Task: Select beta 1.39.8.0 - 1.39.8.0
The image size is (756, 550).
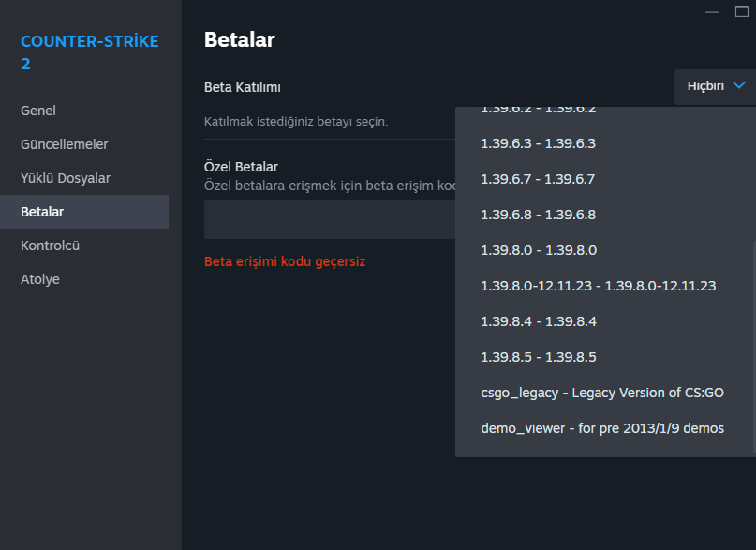Action: tap(605, 250)
